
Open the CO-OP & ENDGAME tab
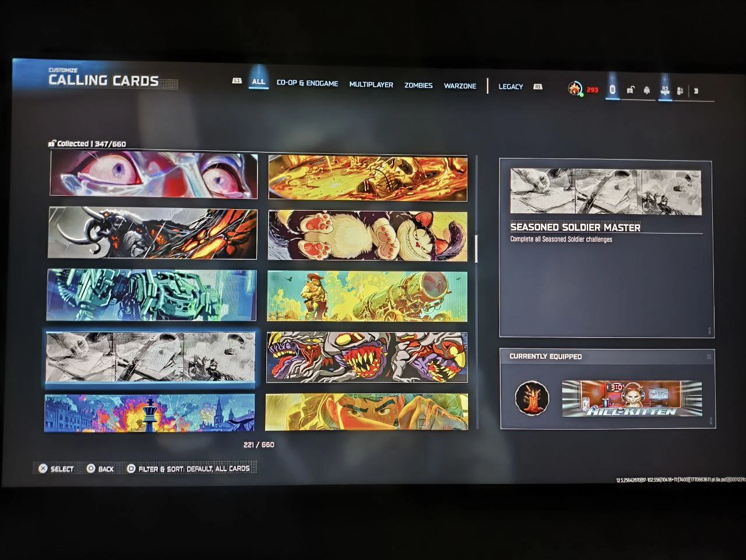[307, 83]
